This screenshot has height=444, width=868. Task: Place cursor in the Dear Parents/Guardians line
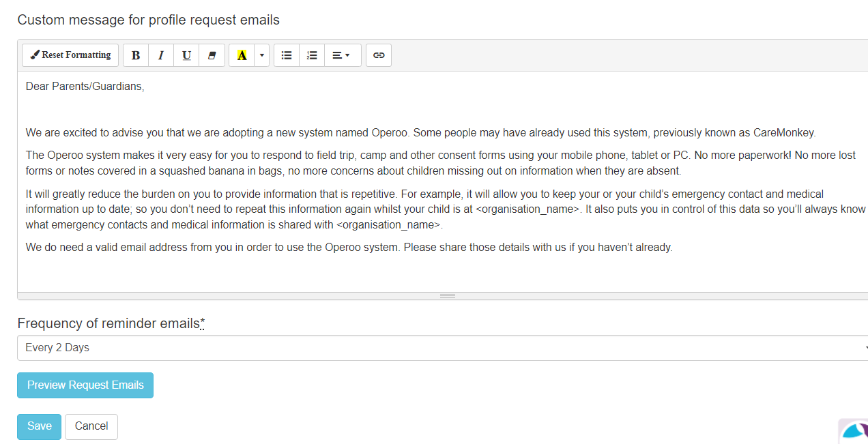[85, 87]
